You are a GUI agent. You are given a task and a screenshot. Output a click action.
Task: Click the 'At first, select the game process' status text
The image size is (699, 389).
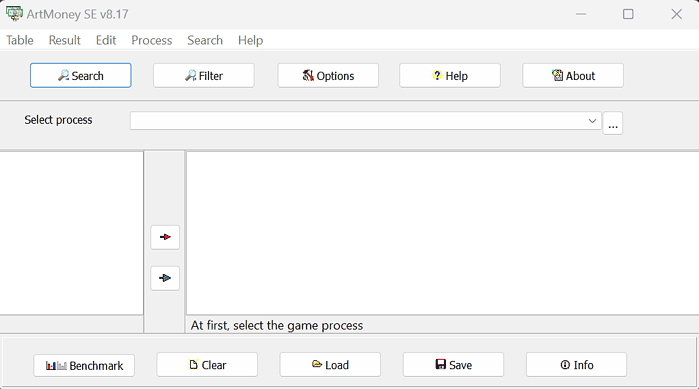click(x=277, y=325)
